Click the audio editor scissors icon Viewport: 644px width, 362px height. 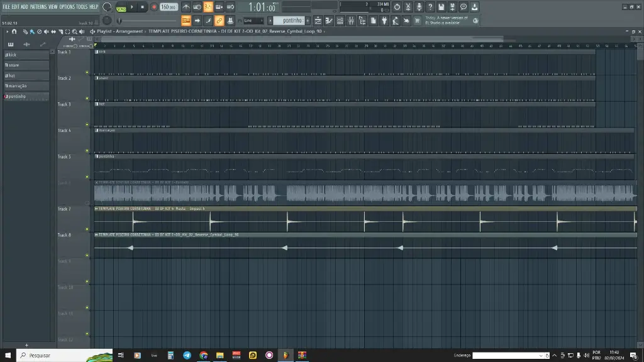[x=408, y=7]
